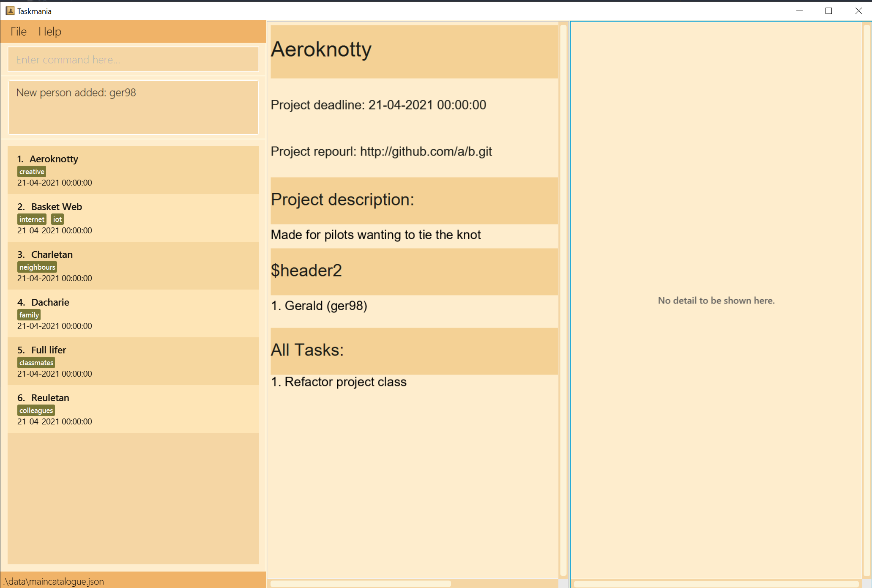
Task: Click the command input field
Action: pyautogui.click(x=133, y=60)
